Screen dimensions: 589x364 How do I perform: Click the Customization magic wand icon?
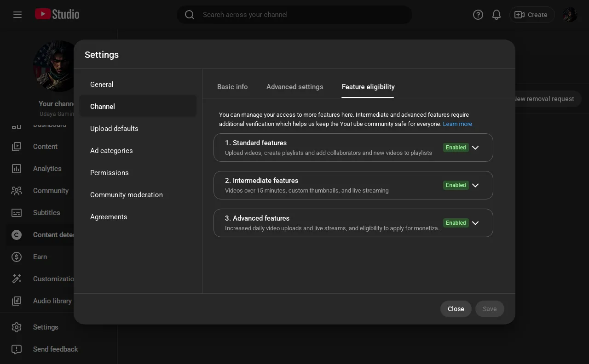[x=17, y=279]
